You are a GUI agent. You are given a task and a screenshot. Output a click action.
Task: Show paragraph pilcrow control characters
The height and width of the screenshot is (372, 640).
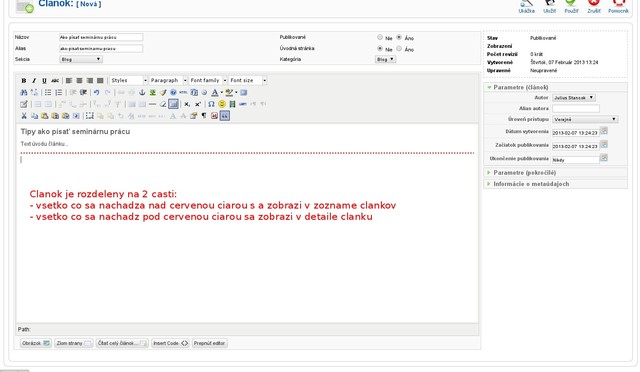[x=204, y=116]
